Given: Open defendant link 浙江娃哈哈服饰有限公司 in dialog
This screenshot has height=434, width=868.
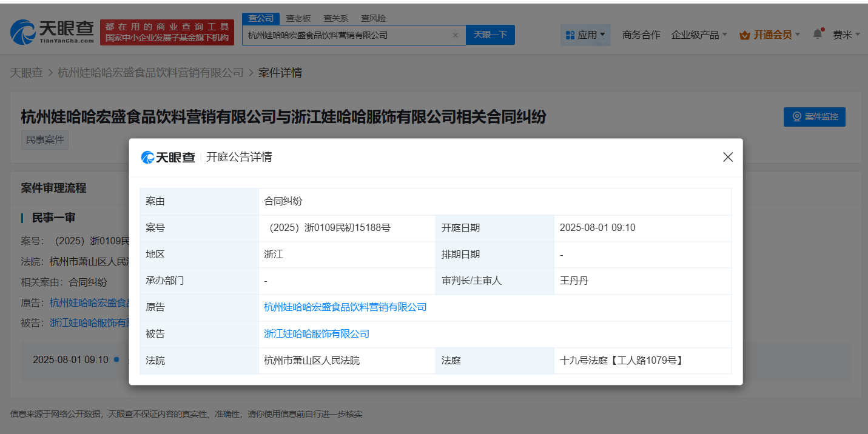Looking at the screenshot, I should [x=317, y=334].
